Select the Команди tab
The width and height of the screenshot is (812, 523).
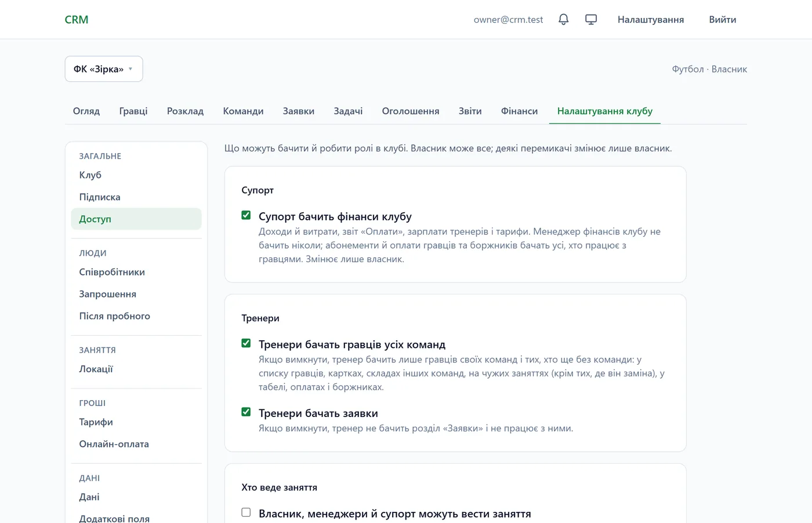coord(243,111)
